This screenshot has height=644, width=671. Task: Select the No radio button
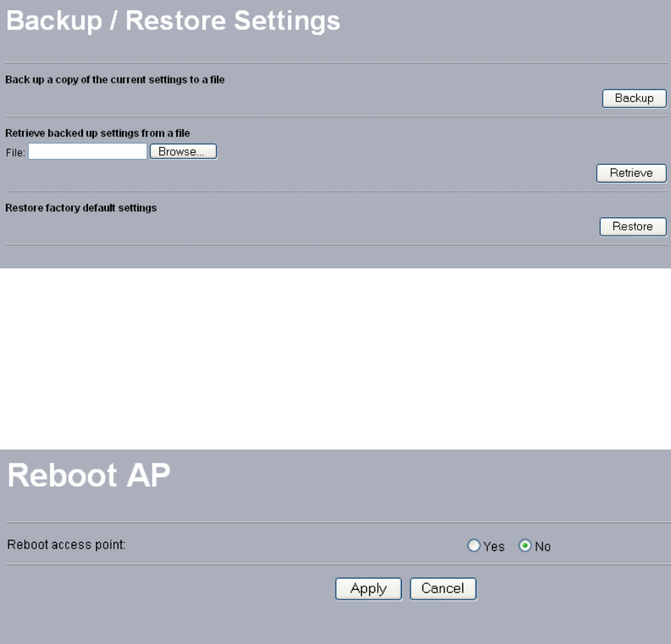(525, 546)
